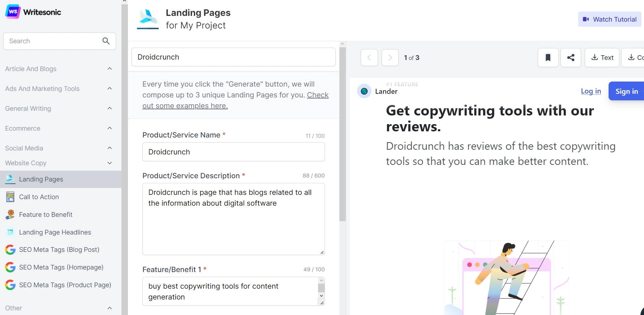
Task: Open SEO Meta Tags (Product Page)
Action: click(x=61, y=285)
